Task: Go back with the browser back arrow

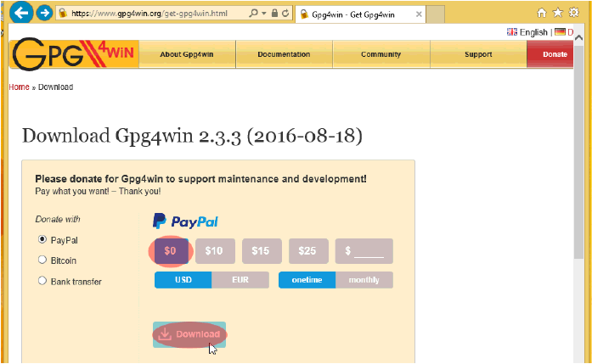Action: coord(20,13)
